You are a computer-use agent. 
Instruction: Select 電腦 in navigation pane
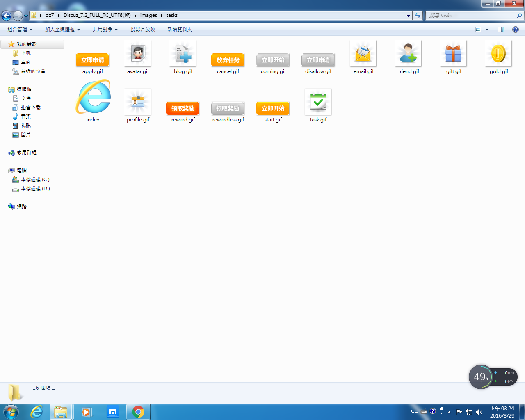tap(21, 171)
